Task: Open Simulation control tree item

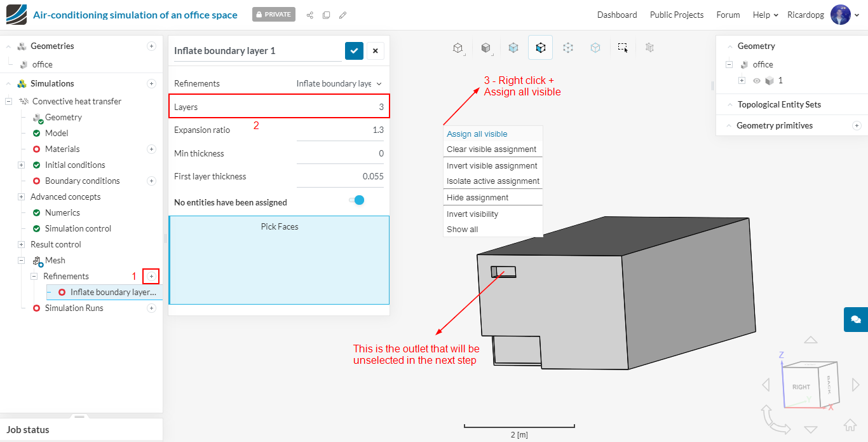Action: click(x=78, y=228)
